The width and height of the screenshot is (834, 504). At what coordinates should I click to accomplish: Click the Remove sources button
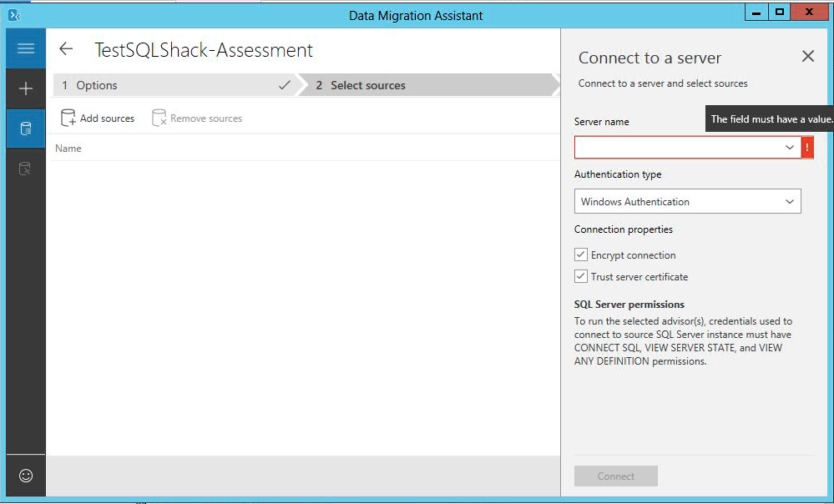point(197,118)
